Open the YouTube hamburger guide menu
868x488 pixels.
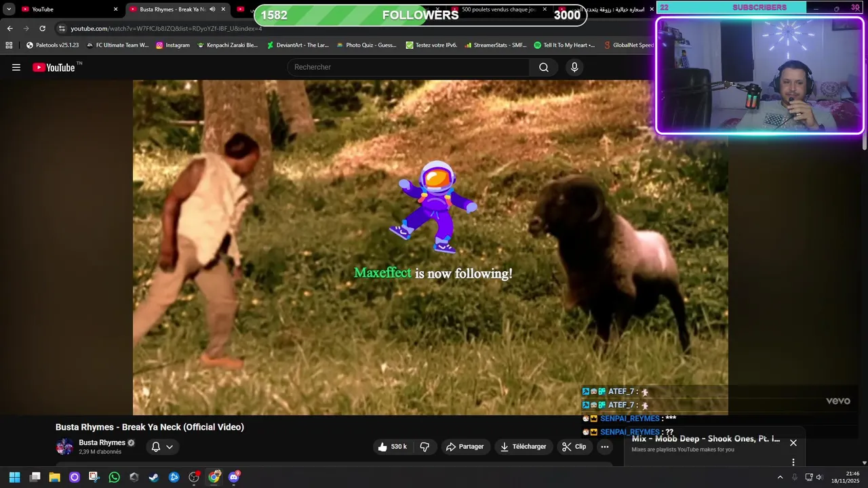pos(16,67)
